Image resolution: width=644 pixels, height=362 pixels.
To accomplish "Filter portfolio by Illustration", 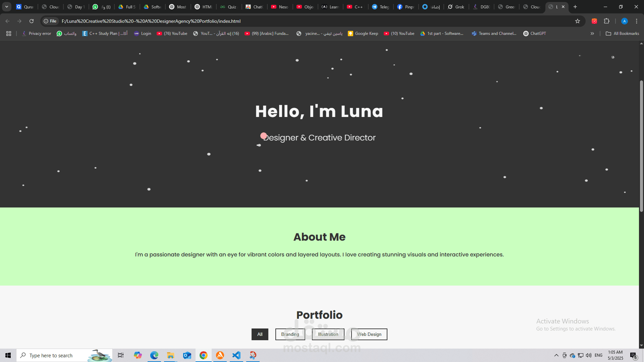I will click(x=328, y=334).
